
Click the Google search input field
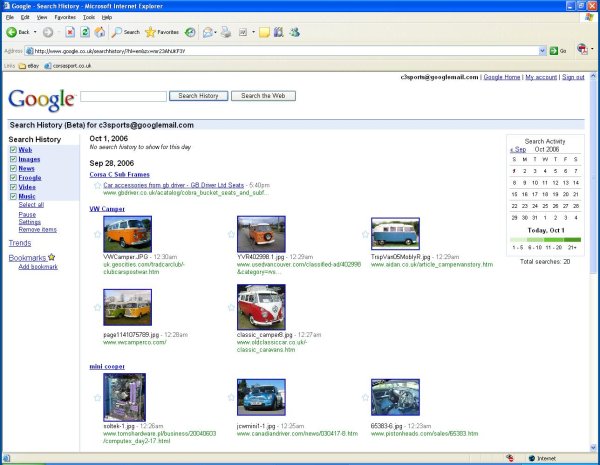[124, 96]
